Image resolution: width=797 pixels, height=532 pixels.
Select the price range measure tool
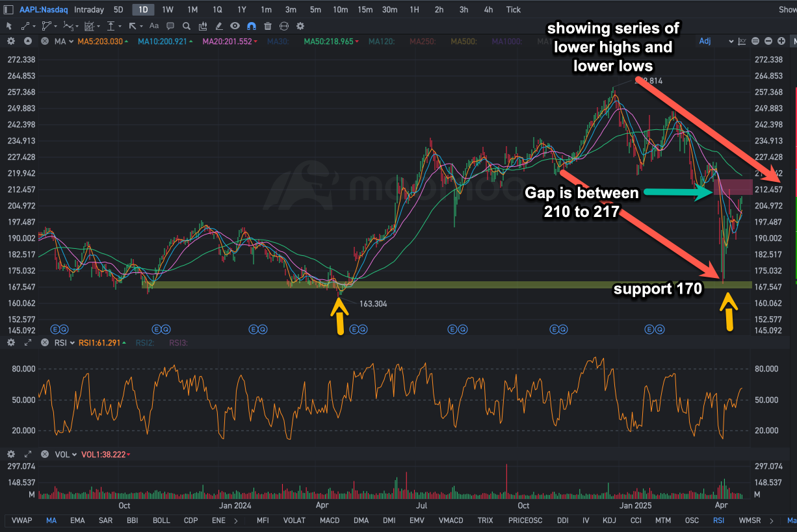[x=111, y=26]
